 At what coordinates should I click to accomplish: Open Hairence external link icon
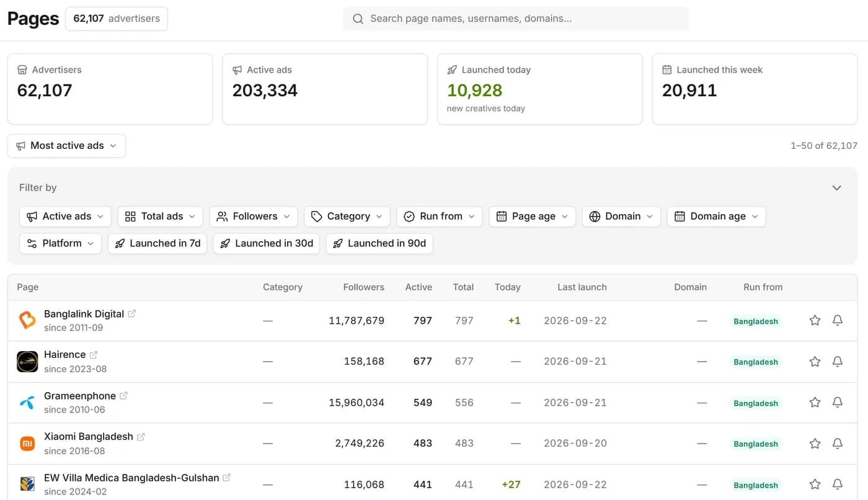point(93,355)
